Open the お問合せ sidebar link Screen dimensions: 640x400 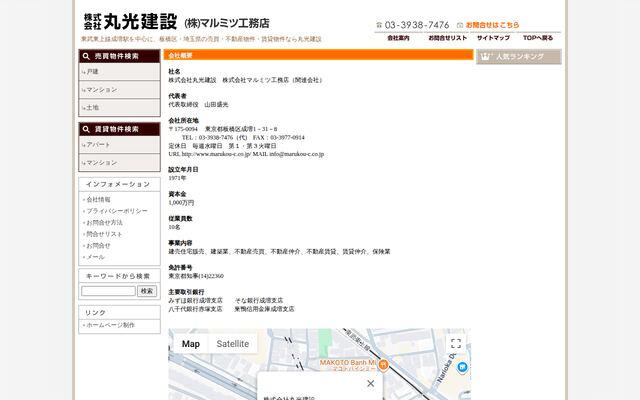pyautogui.click(x=98, y=246)
